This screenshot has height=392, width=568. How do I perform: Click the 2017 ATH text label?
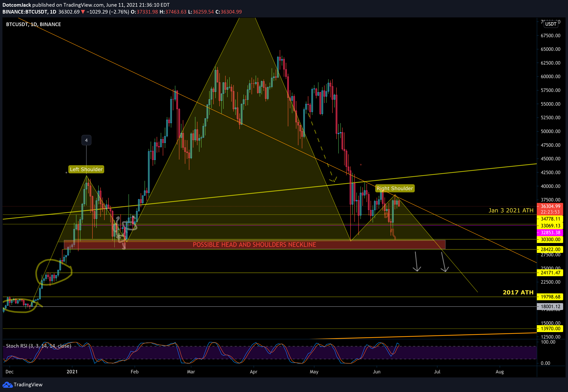pos(518,292)
